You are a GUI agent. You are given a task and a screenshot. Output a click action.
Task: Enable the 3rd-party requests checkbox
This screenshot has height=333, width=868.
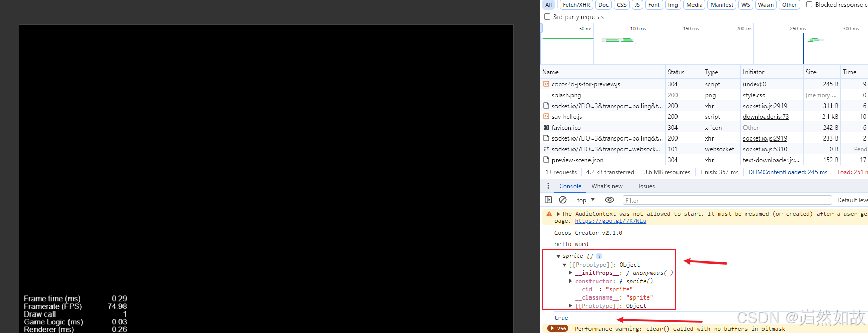[x=547, y=16]
